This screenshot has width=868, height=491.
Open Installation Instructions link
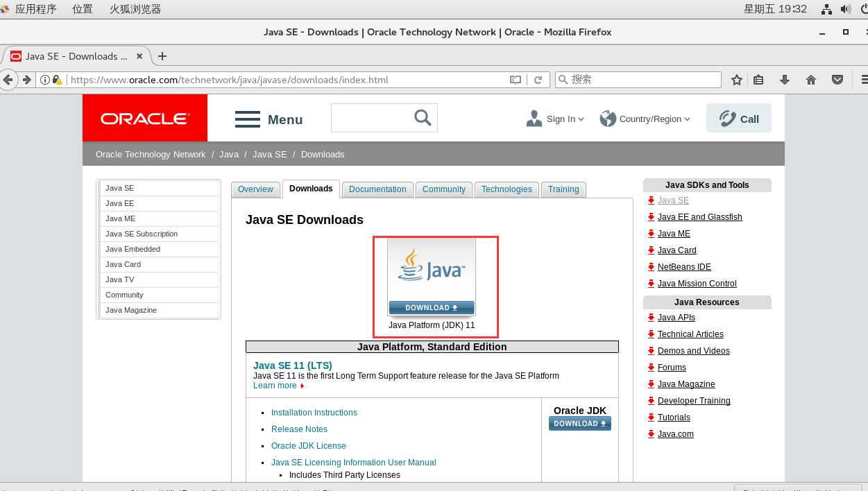314,413
